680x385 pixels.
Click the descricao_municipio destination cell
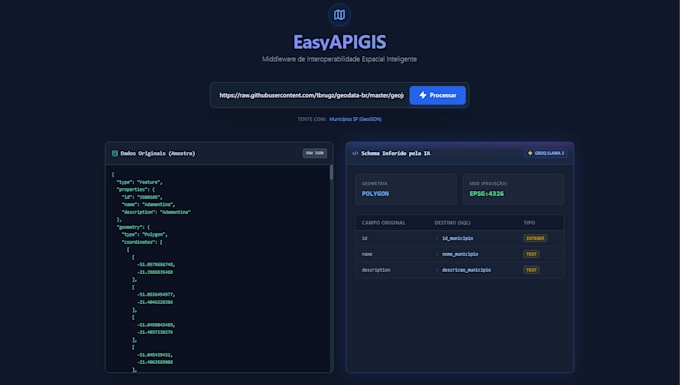click(x=467, y=270)
